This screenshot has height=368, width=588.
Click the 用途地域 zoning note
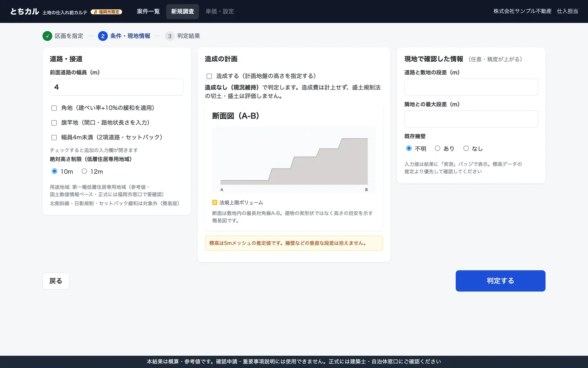107,191
